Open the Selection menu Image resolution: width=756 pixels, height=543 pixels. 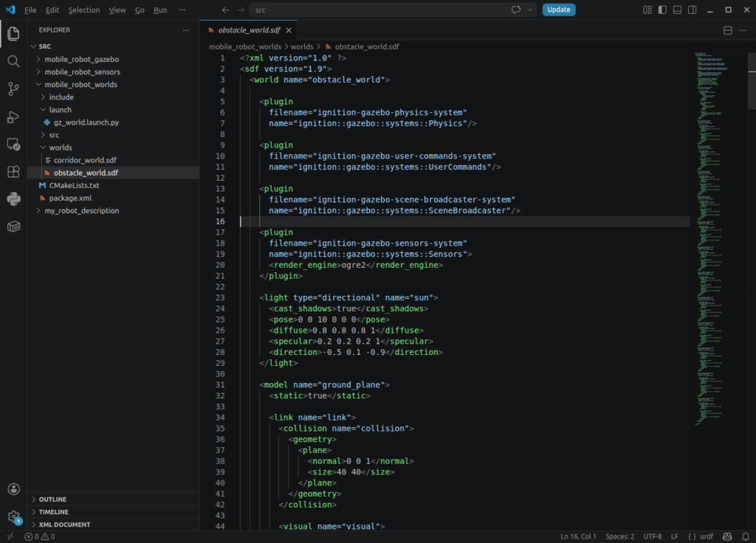click(84, 10)
